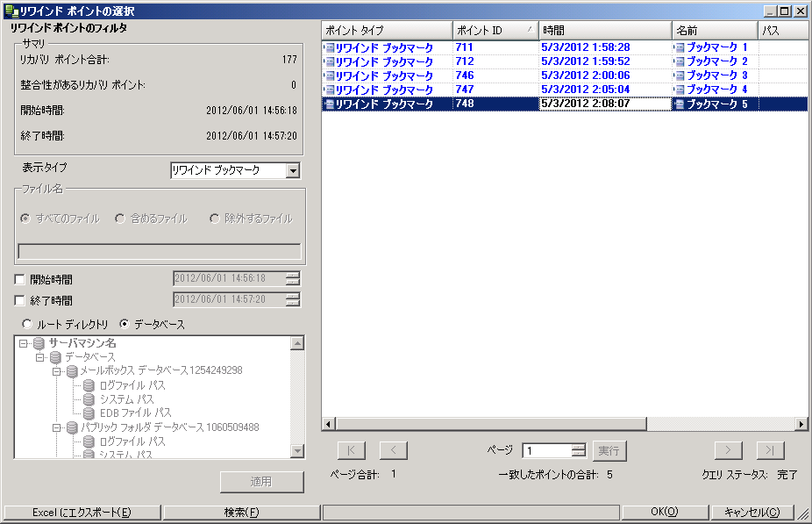This screenshot has height=524, width=812.
Task: Select the point ID cell 746
Action: tap(495, 75)
